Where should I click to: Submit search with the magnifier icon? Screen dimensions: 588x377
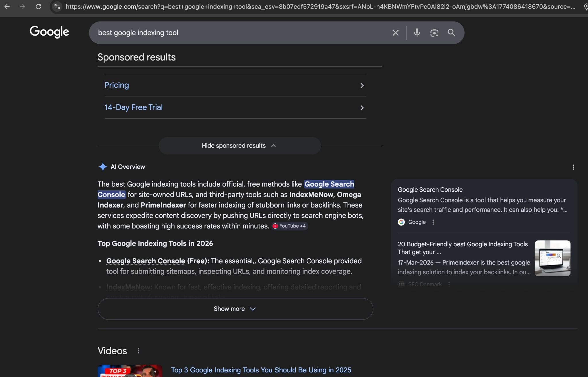pyautogui.click(x=451, y=33)
